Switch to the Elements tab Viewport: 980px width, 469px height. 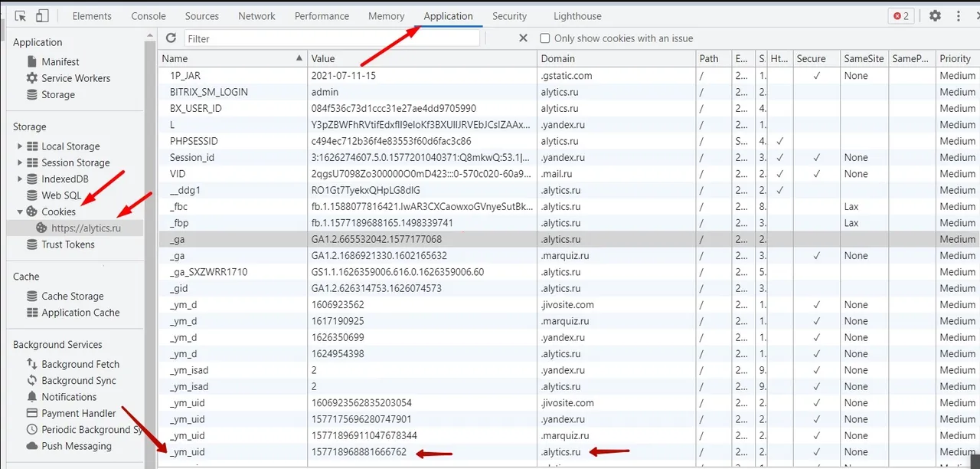click(x=92, y=15)
